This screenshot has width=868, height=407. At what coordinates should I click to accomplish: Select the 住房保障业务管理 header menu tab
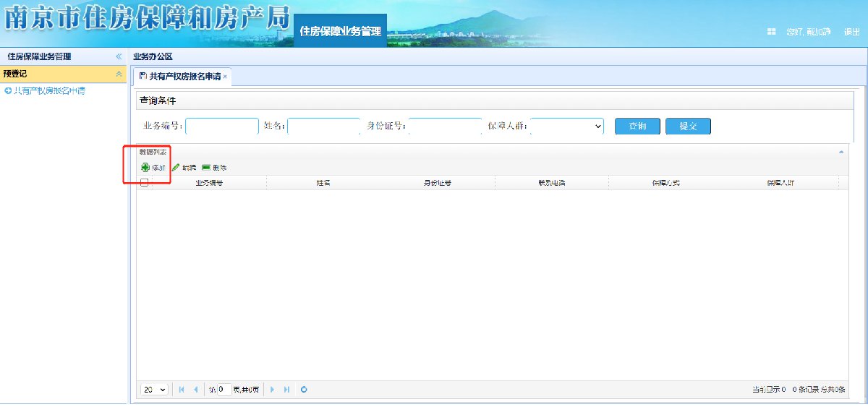click(x=340, y=32)
